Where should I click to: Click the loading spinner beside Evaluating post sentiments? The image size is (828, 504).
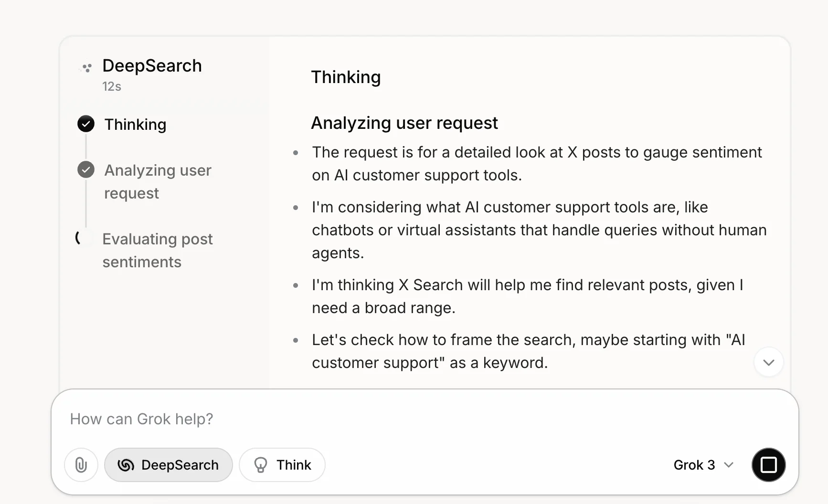(x=84, y=238)
